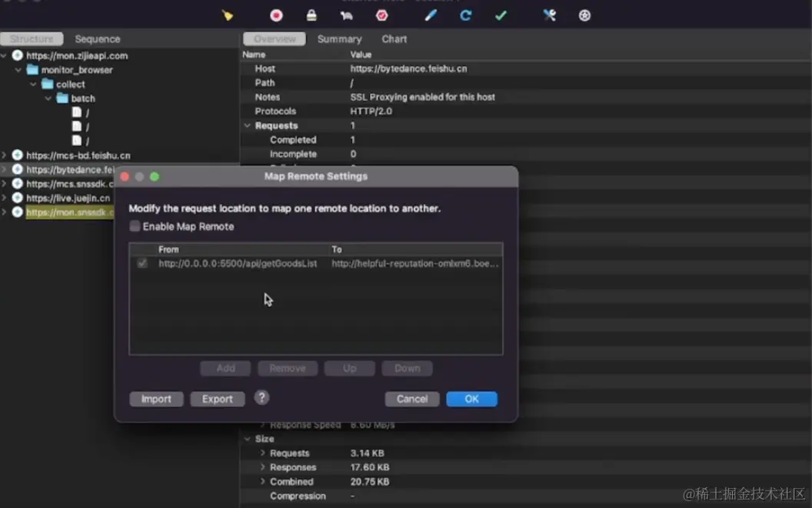Open the Tools wrench icon
This screenshot has width=812, height=508.
(550, 15)
